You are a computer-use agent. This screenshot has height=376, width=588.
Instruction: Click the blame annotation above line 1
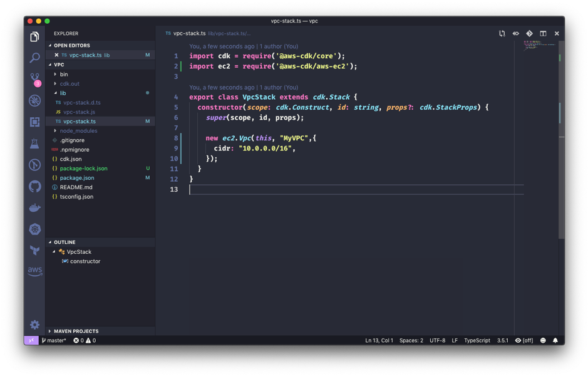[244, 46]
